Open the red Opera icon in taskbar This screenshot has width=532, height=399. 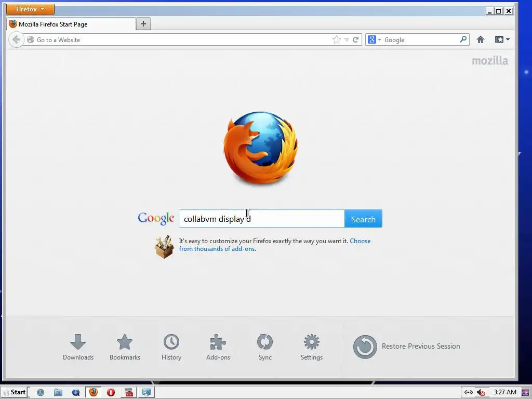[x=111, y=393]
